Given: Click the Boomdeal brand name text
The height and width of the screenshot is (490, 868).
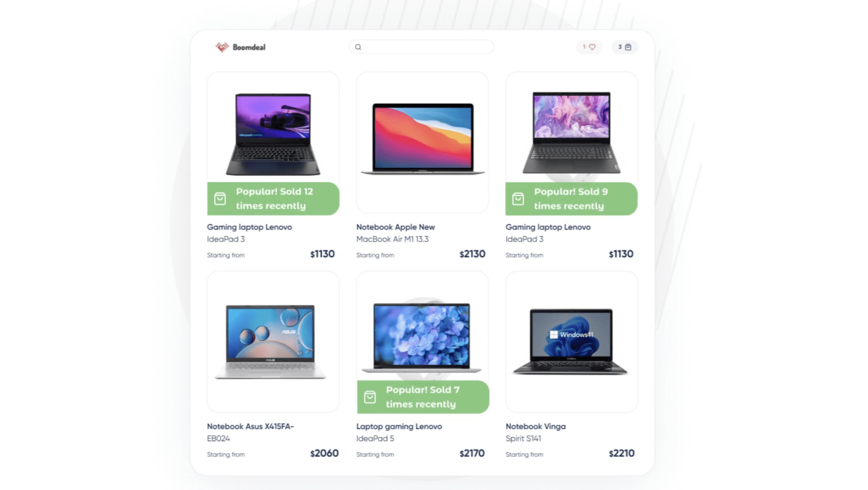Looking at the screenshot, I should (249, 47).
